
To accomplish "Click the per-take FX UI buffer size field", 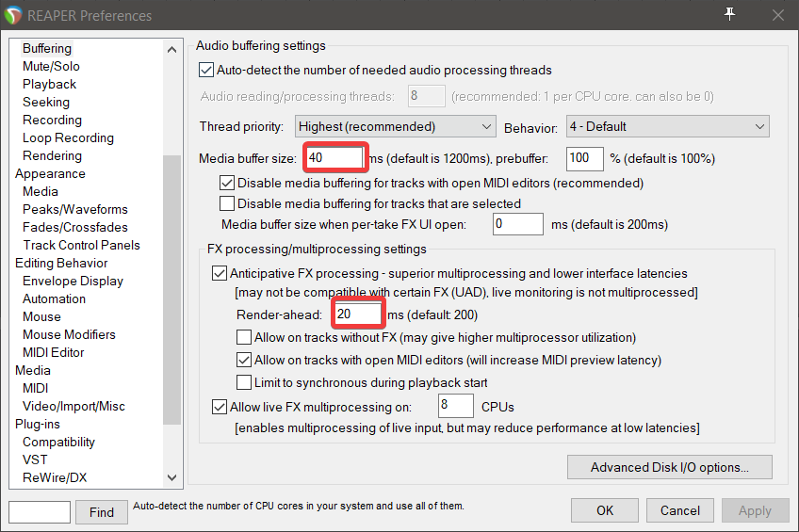I will (x=517, y=224).
